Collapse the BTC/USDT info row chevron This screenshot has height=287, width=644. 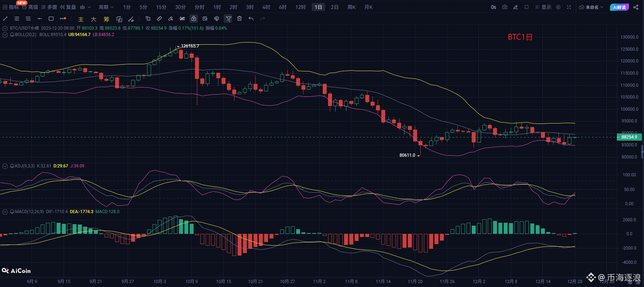pyautogui.click(x=5, y=28)
